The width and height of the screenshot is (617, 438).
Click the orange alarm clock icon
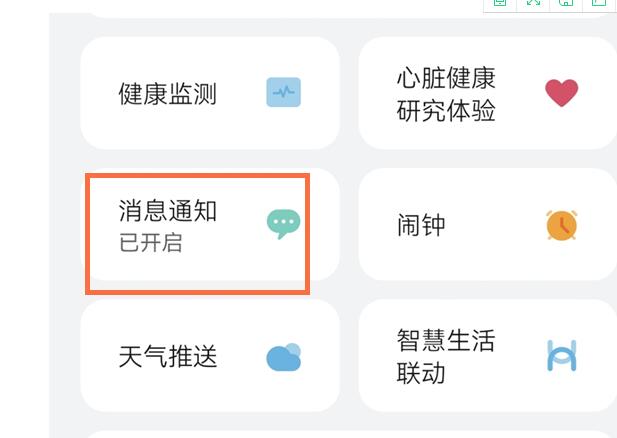(x=561, y=225)
